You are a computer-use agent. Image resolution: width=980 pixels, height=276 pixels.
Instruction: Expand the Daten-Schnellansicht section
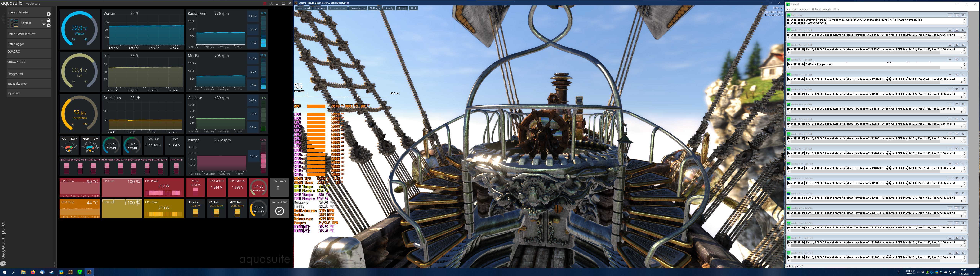pyautogui.click(x=29, y=34)
